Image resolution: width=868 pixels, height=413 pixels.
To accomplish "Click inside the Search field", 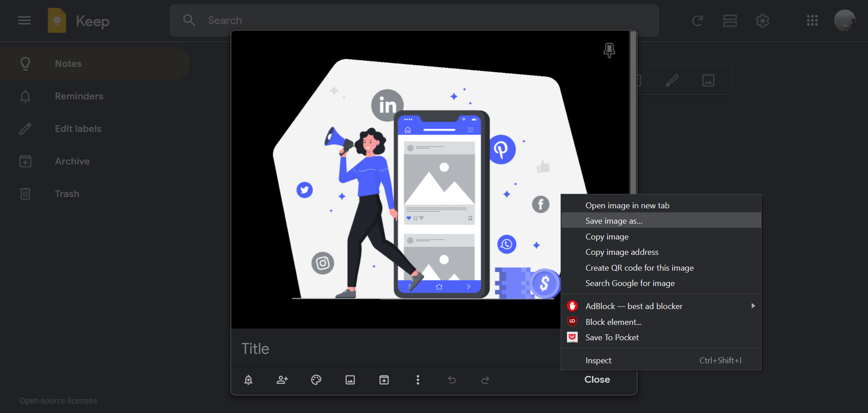I will click(x=414, y=20).
